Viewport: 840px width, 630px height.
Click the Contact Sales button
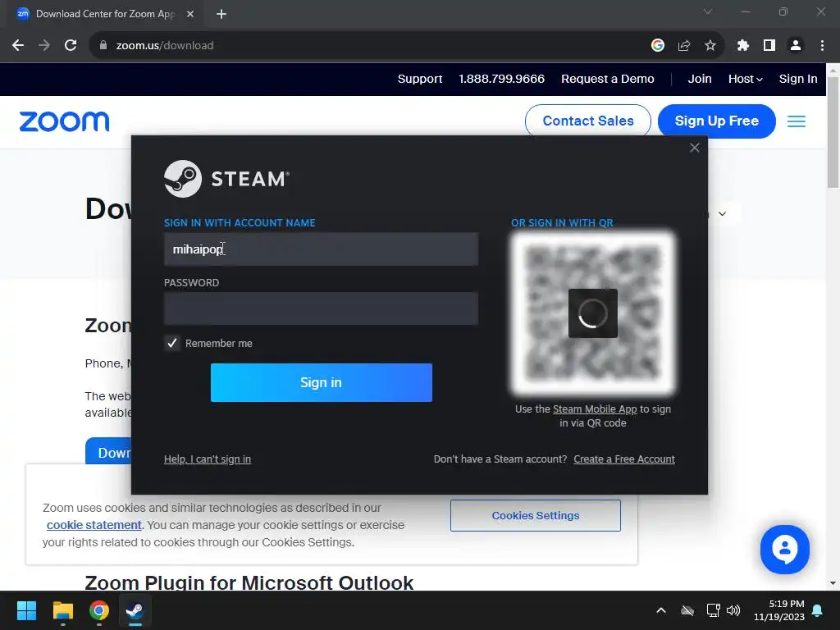(587, 121)
